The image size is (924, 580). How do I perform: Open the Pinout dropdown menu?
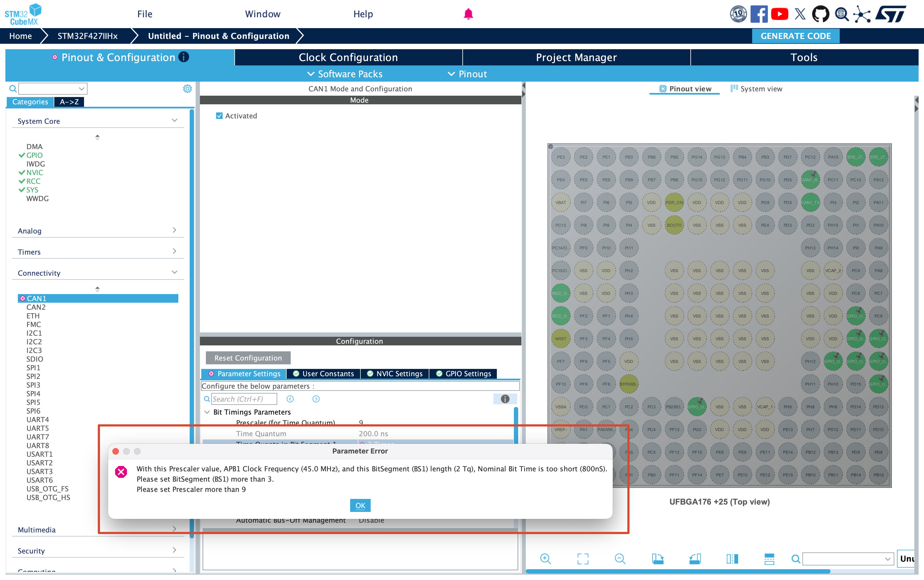(467, 74)
